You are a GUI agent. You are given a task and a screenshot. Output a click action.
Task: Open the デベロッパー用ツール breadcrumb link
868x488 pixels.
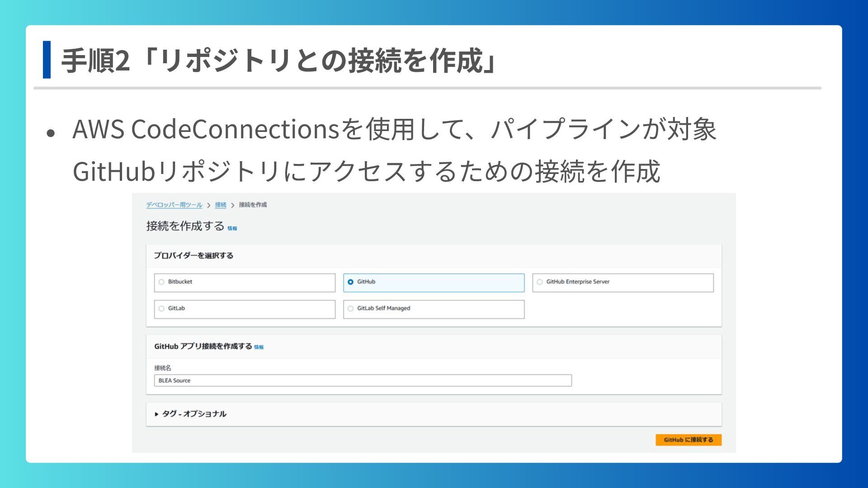click(x=174, y=205)
